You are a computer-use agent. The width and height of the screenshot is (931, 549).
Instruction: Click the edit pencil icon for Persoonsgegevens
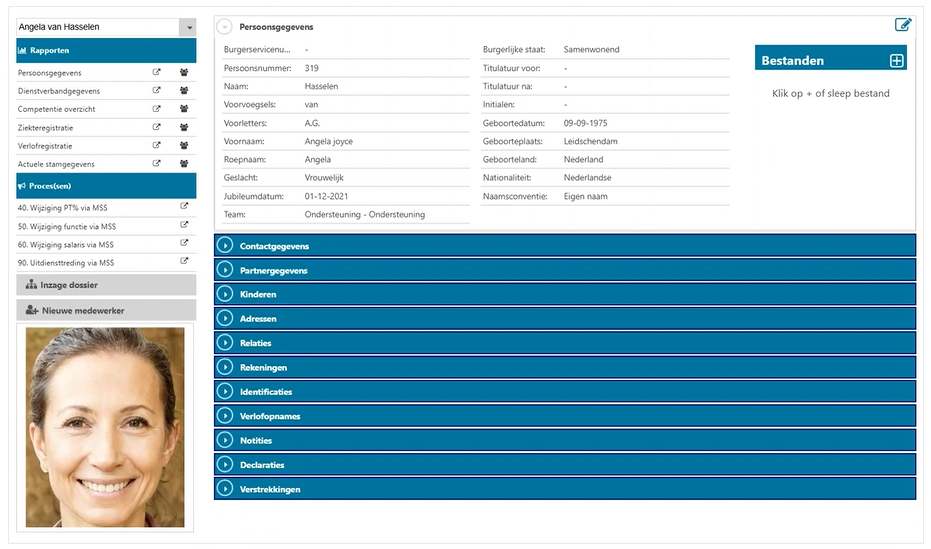[x=903, y=25]
